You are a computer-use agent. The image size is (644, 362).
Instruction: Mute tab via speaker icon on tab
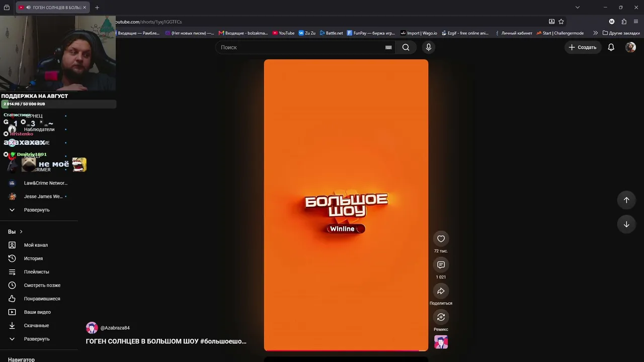click(28, 8)
